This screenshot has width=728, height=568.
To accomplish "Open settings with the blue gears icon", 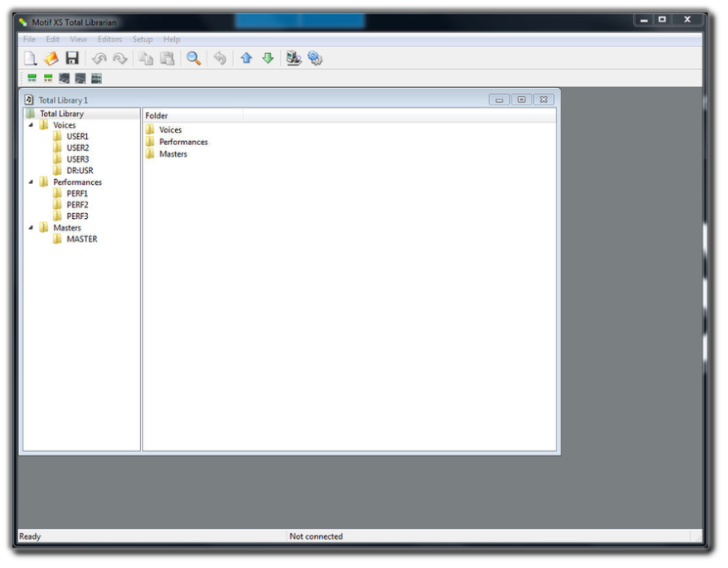I will tap(315, 59).
